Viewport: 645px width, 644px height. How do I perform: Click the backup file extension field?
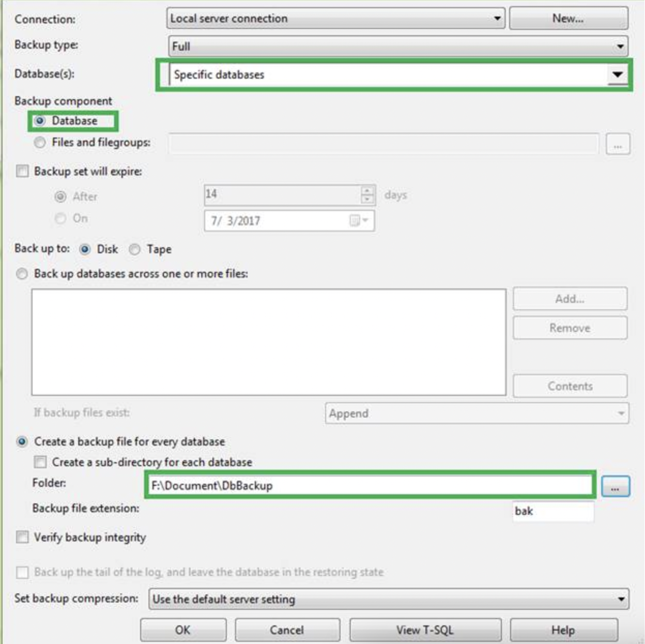click(554, 511)
